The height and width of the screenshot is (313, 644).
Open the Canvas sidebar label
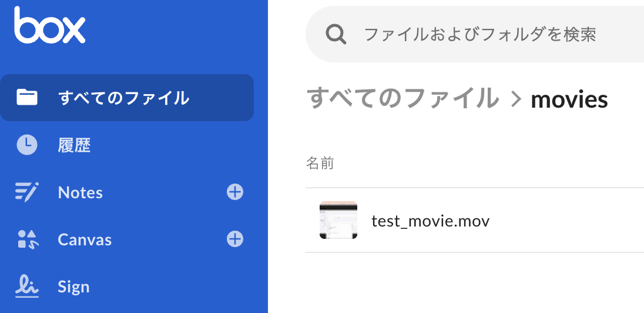coord(85,239)
